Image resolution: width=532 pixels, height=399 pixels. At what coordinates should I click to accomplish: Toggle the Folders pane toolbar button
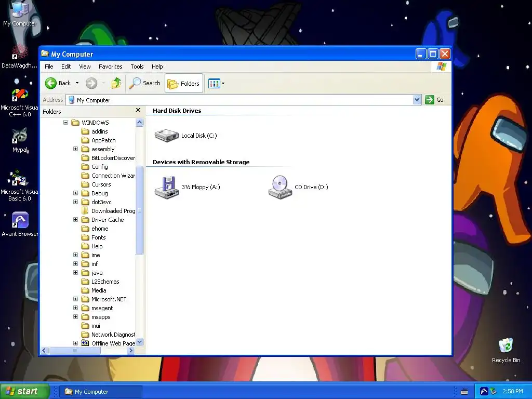tap(184, 84)
